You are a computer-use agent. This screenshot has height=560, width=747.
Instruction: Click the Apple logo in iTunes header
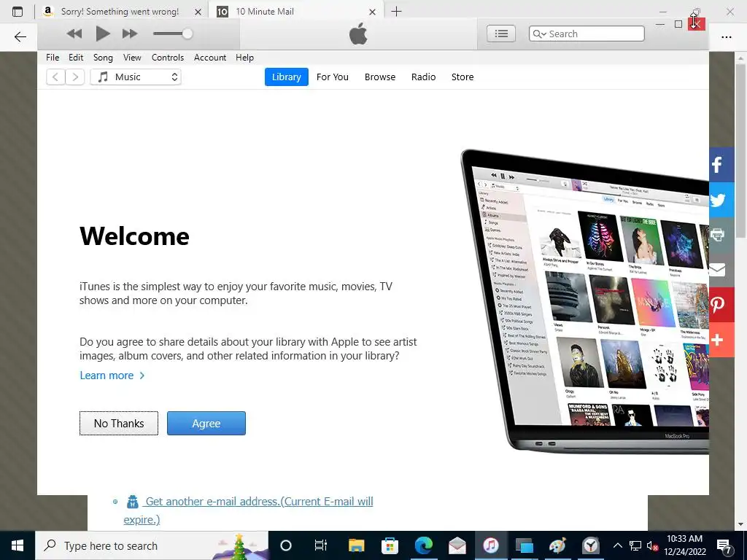[x=358, y=34]
